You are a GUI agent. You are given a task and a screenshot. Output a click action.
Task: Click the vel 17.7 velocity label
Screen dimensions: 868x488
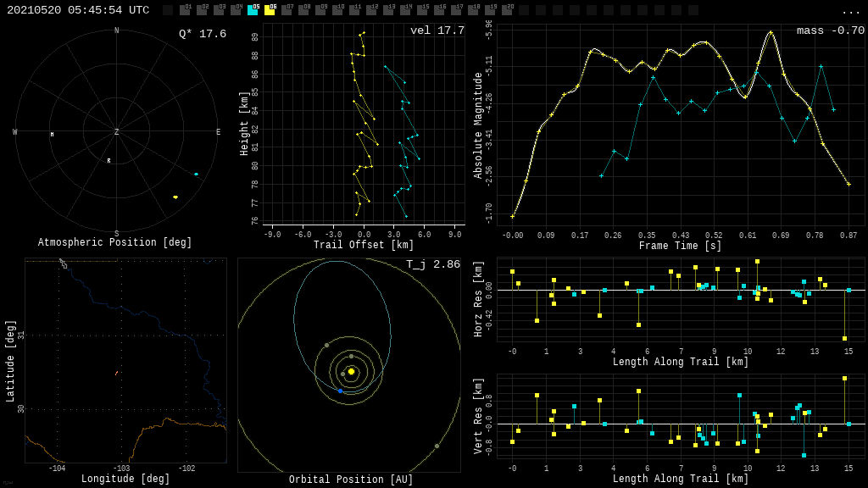pos(437,30)
